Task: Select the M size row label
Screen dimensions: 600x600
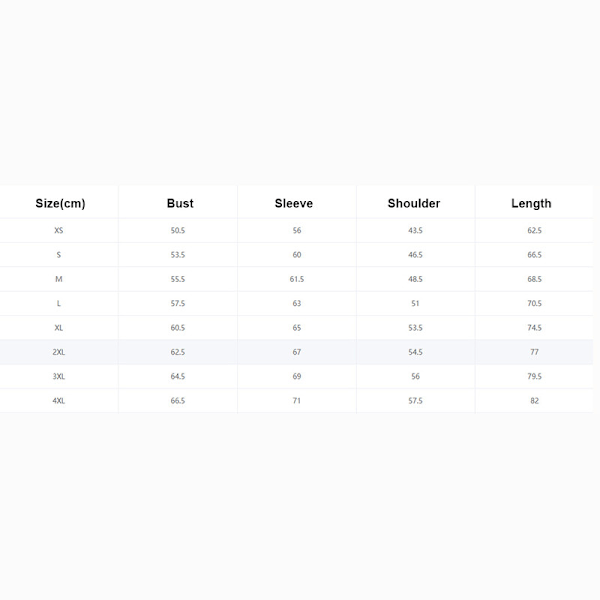Action: tap(59, 279)
